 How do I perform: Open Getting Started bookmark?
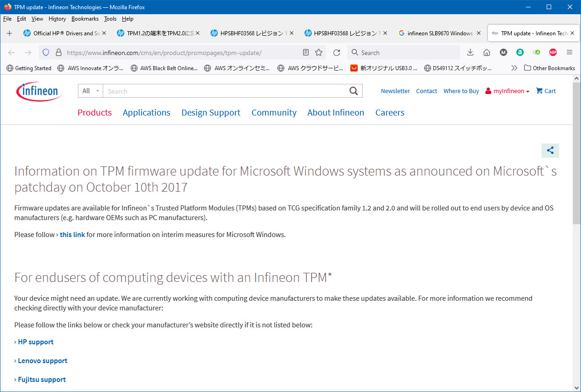[x=29, y=68]
